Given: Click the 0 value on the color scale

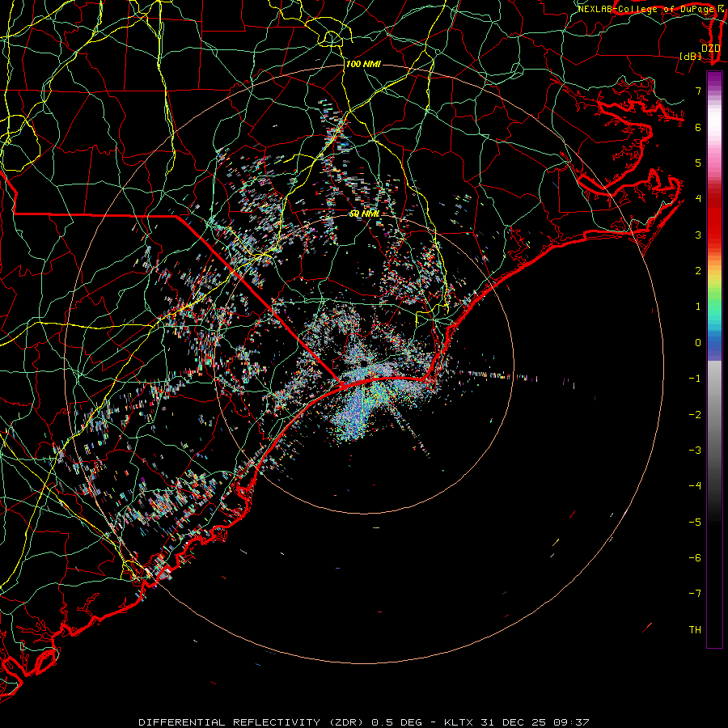Looking at the screenshot, I should click(698, 343).
